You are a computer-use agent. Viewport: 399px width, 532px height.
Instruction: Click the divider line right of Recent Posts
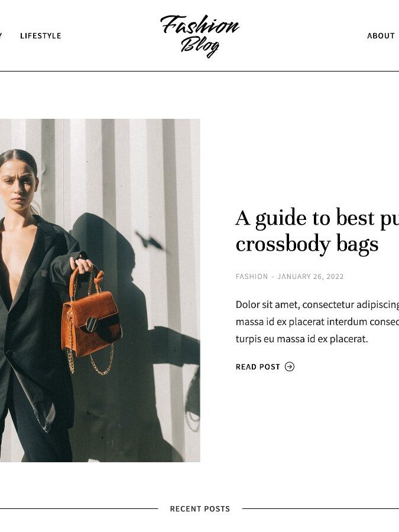point(320,508)
